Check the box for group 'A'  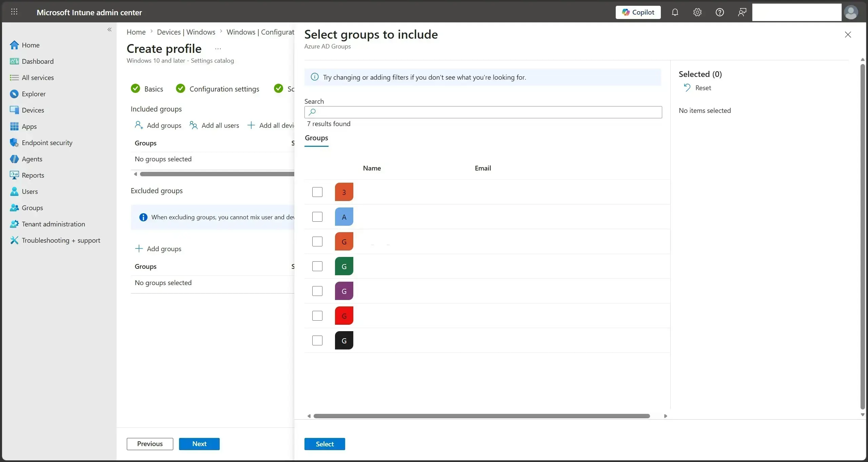[317, 217]
